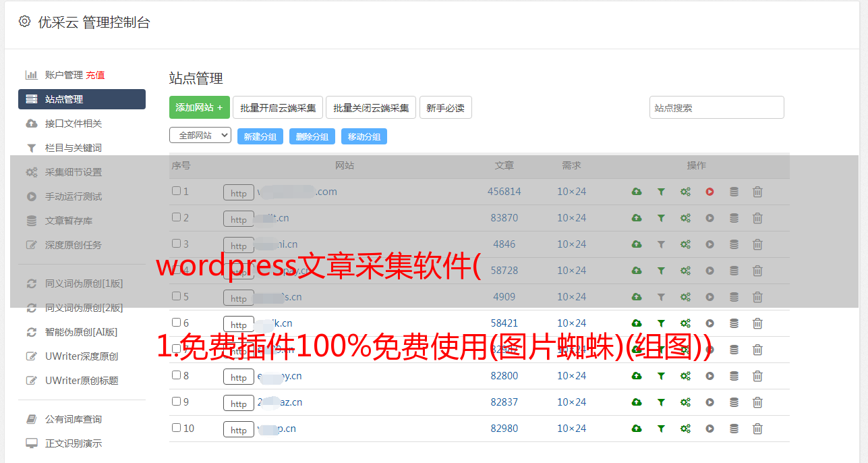Click the article count 83870

tap(504, 218)
